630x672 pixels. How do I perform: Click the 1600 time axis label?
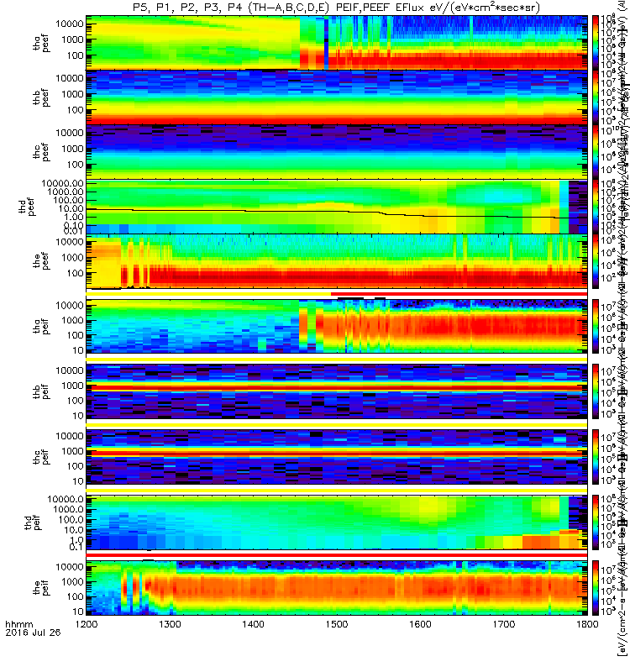coord(420,624)
